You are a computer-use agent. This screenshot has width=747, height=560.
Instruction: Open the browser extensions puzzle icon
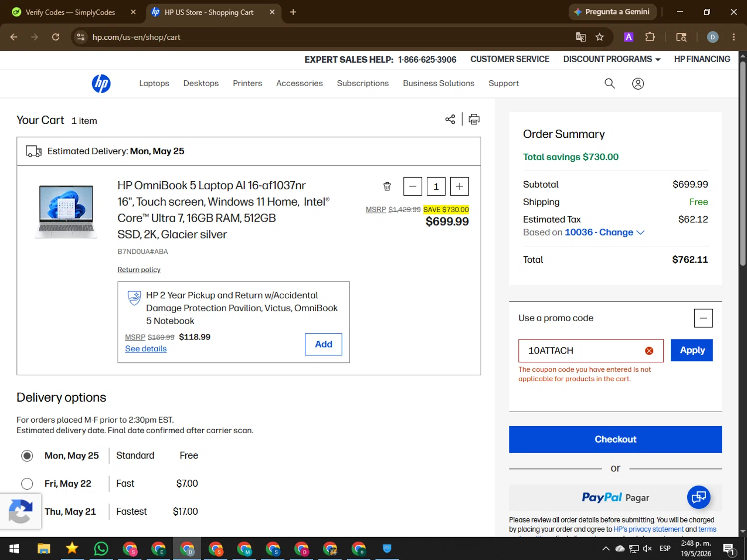(650, 37)
